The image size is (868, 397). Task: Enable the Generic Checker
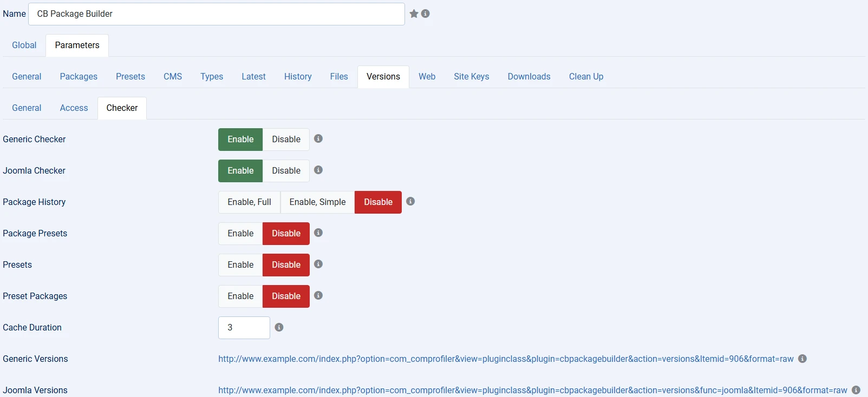pyautogui.click(x=240, y=140)
